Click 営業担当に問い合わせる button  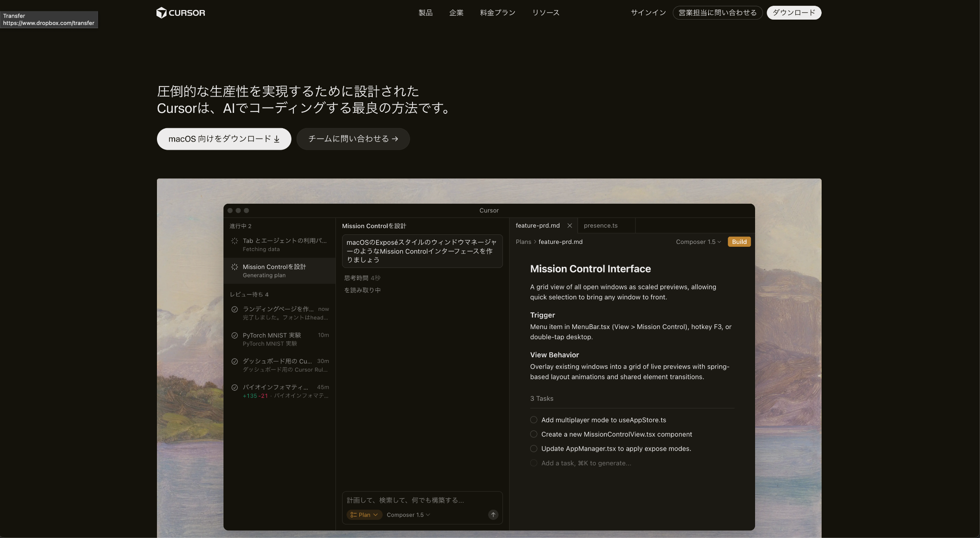click(717, 13)
